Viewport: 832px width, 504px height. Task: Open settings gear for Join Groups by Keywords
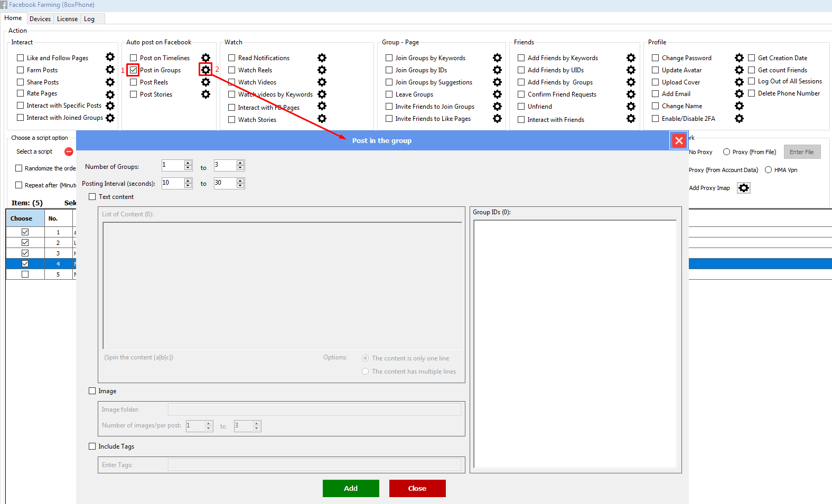[497, 58]
